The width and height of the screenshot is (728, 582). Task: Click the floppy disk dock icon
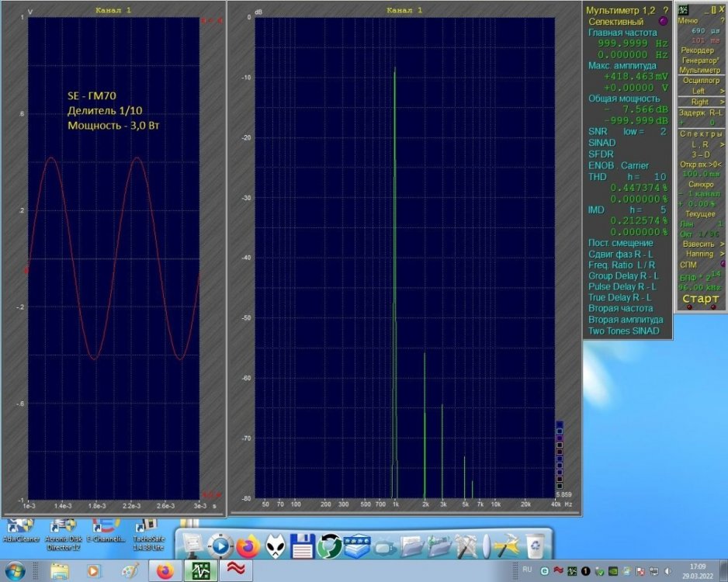point(301,546)
